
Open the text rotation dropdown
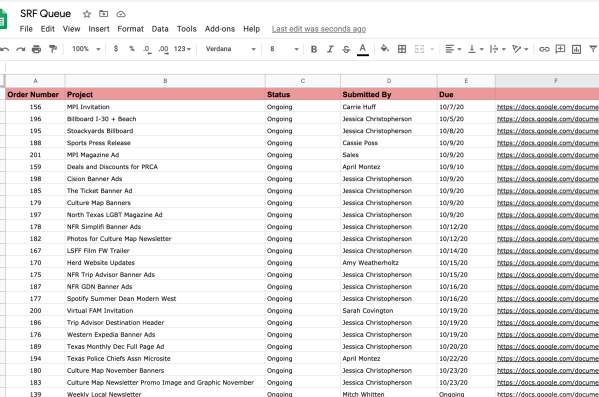click(x=520, y=49)
